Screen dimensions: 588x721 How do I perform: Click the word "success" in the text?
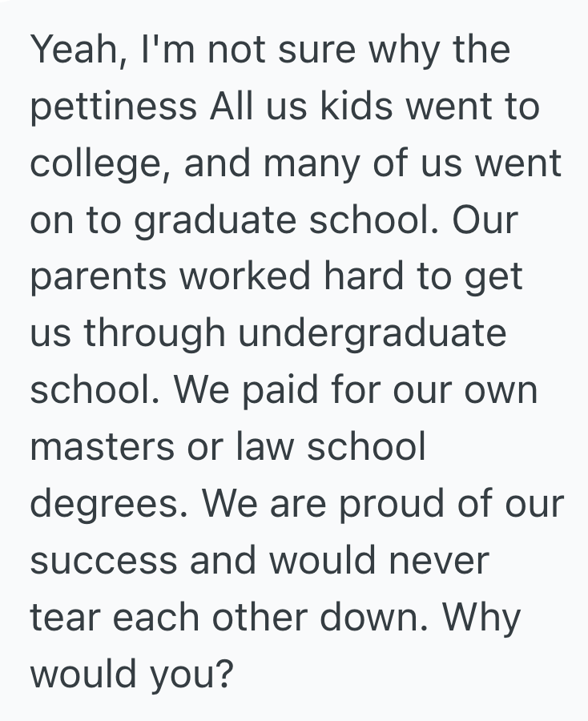(x=103, y=561)
